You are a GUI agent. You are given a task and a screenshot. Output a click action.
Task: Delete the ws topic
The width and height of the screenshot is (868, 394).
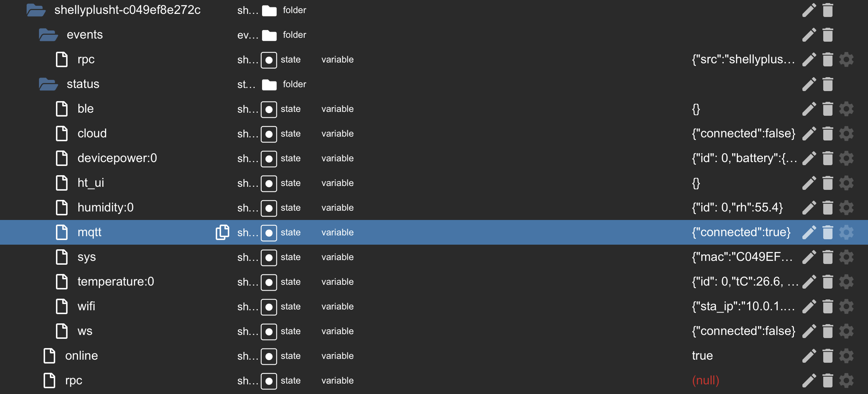click(x=828, y=331)
